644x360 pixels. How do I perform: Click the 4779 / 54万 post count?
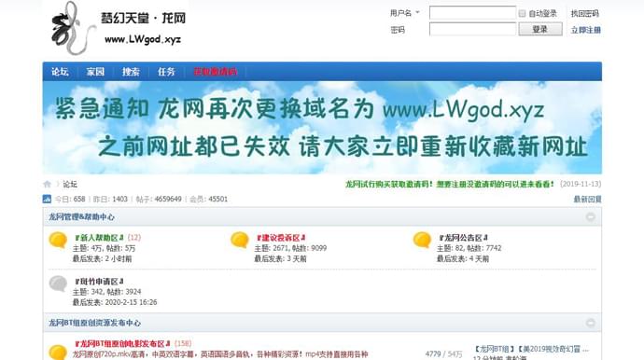pyautogui.click(x=443, y=353)
